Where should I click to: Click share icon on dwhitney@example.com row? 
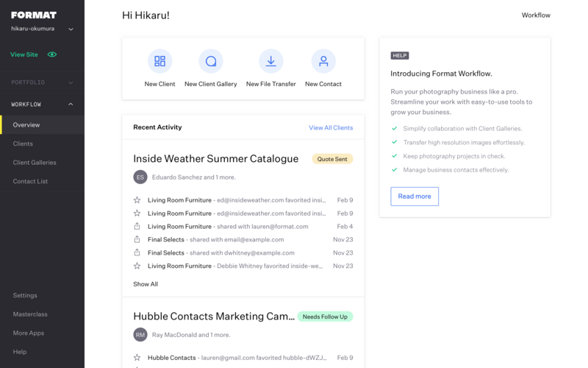tap(137, 252)
